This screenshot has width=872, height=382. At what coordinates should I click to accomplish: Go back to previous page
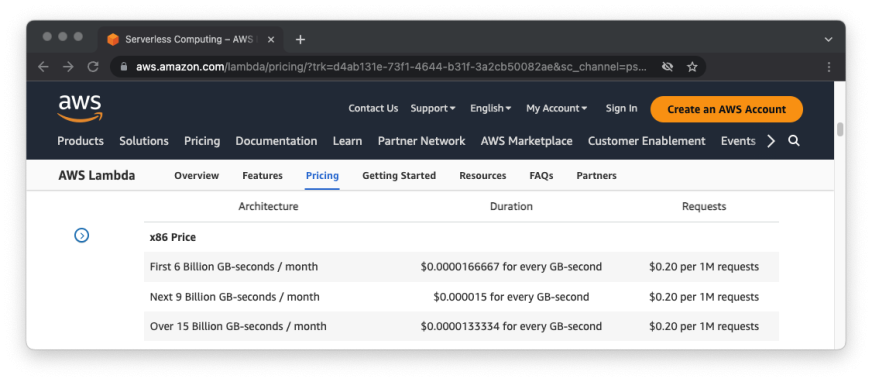pos(43,67)
